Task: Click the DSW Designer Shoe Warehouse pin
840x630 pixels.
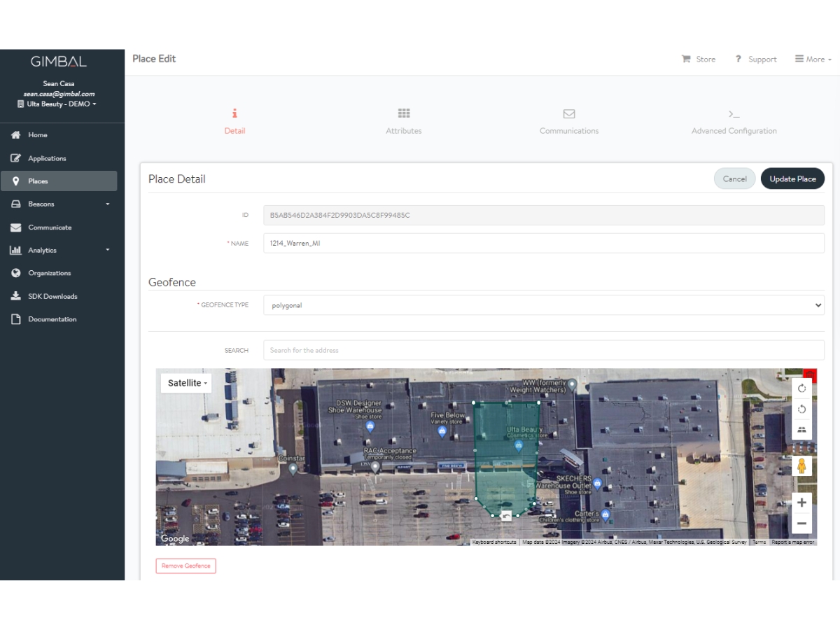Action: pyautogui.click(x=370, y=426)
